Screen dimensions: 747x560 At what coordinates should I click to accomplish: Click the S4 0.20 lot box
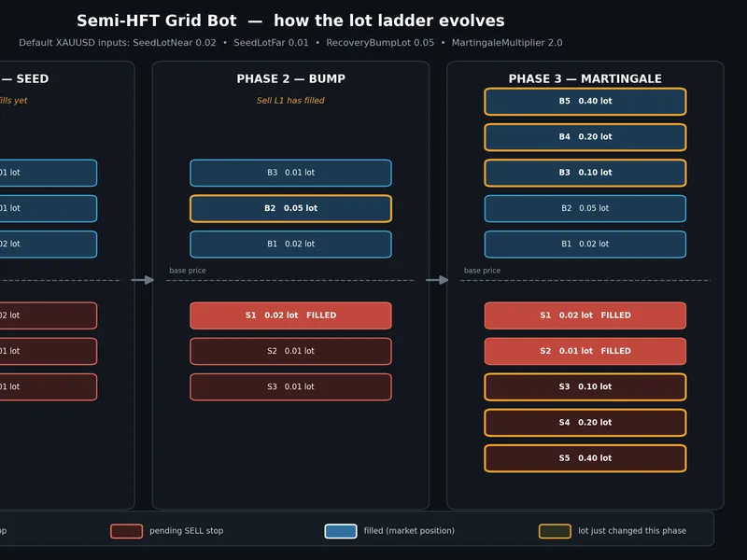point(585,423)
